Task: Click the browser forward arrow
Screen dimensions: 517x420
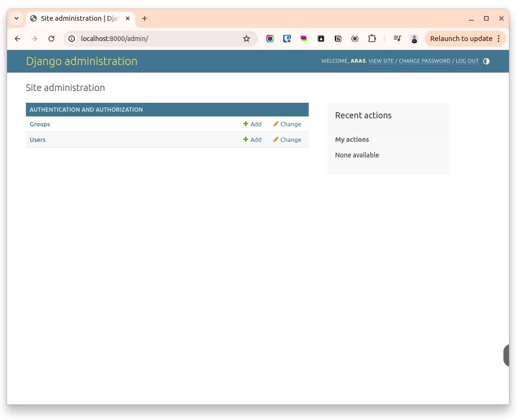Action: (34, 39)
